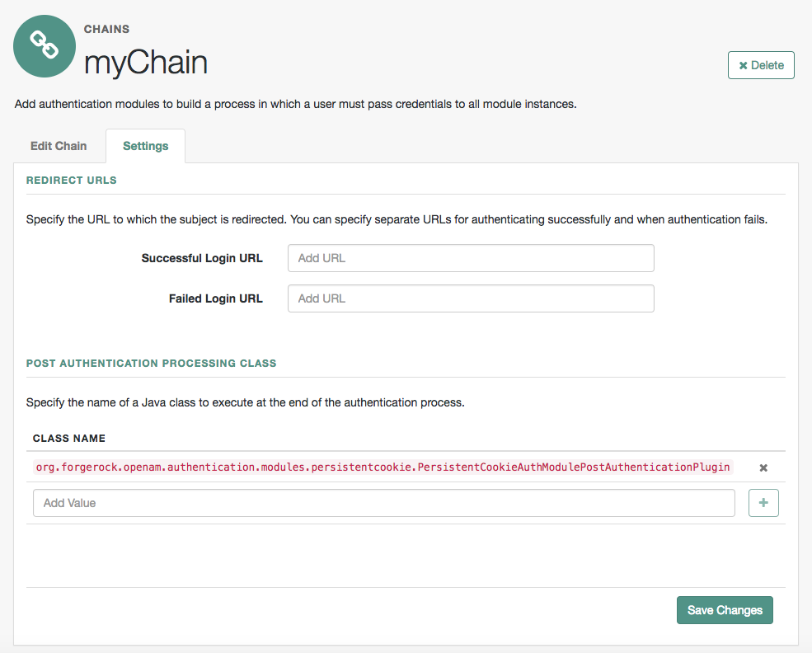Click the x icon inside Delete button
The image size is (812, 653).
pyautogui.click(x=743, y=65)
